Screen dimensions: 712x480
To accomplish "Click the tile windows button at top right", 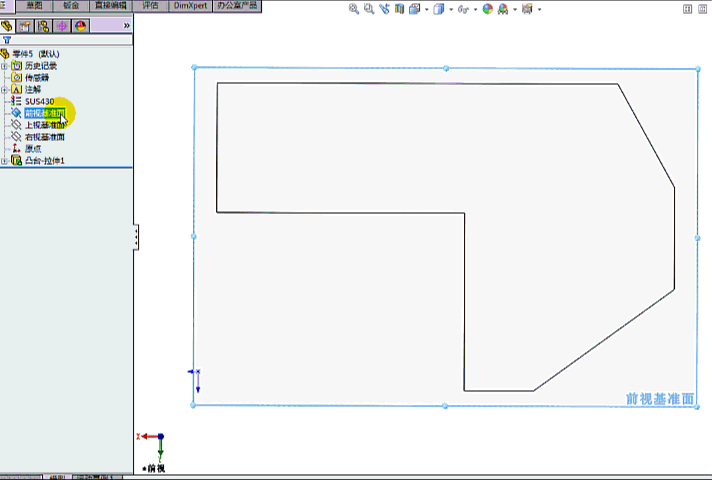I will tap(687, 9).
